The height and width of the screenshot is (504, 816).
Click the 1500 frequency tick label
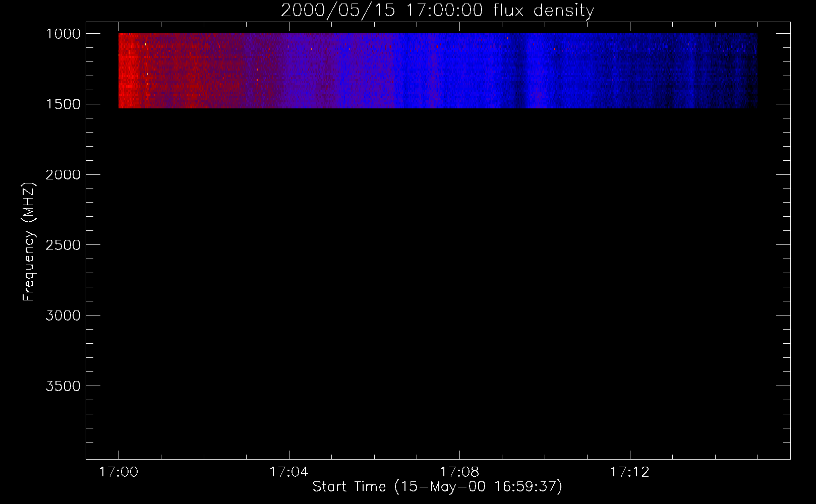point(63,104)
